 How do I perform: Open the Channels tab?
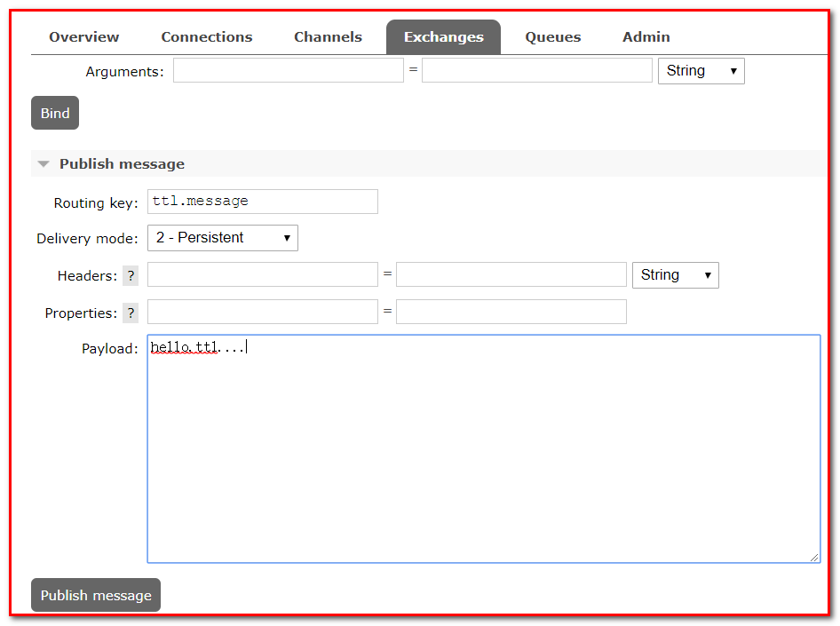328,37
